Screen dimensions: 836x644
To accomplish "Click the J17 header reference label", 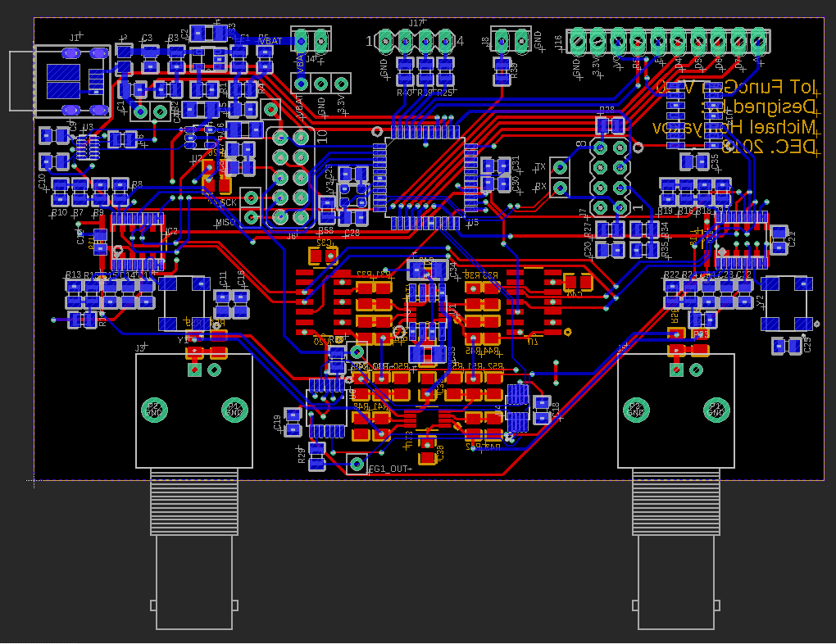I will pyautogui.click(x=416, y=23).
